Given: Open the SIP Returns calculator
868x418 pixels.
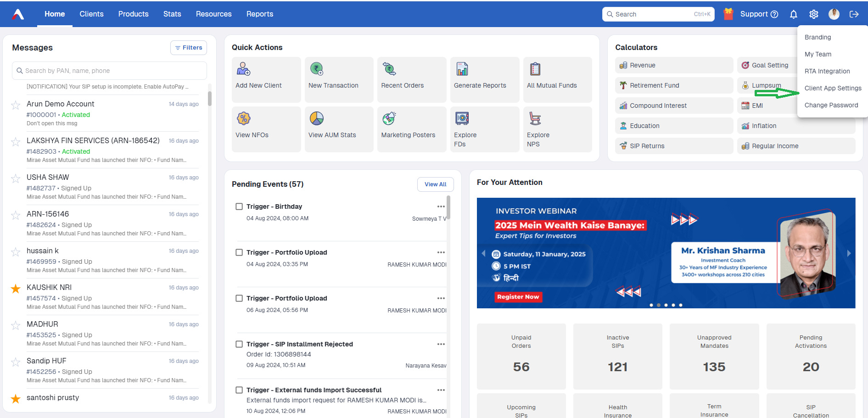Looking at the screenshot, I should point(674,146).
